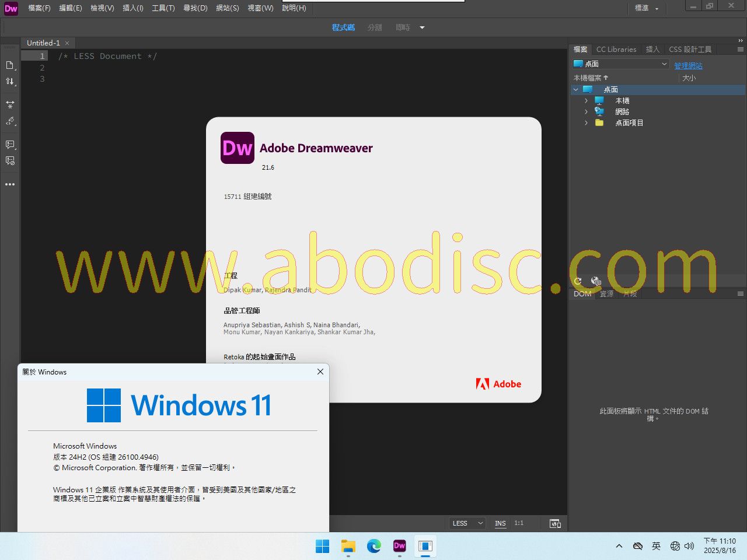This screenshot has height=560, width=747.
Task: Open the view mode dropdown arrow beside 即時
Action: point(422,27)
